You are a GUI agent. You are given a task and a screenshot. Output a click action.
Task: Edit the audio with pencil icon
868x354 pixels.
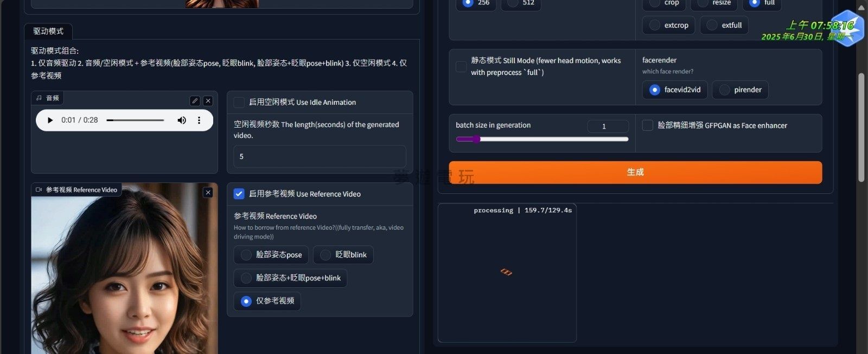pos(195,101)
